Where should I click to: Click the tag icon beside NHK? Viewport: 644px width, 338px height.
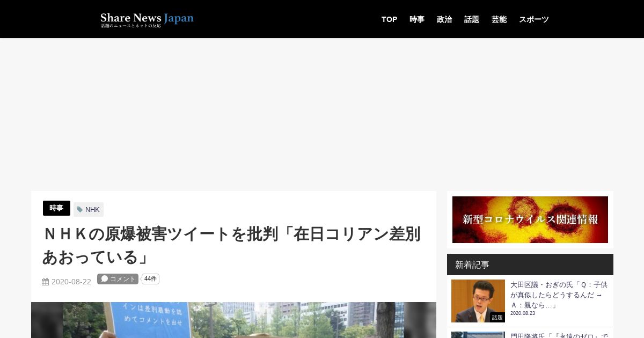coord(80,210)
